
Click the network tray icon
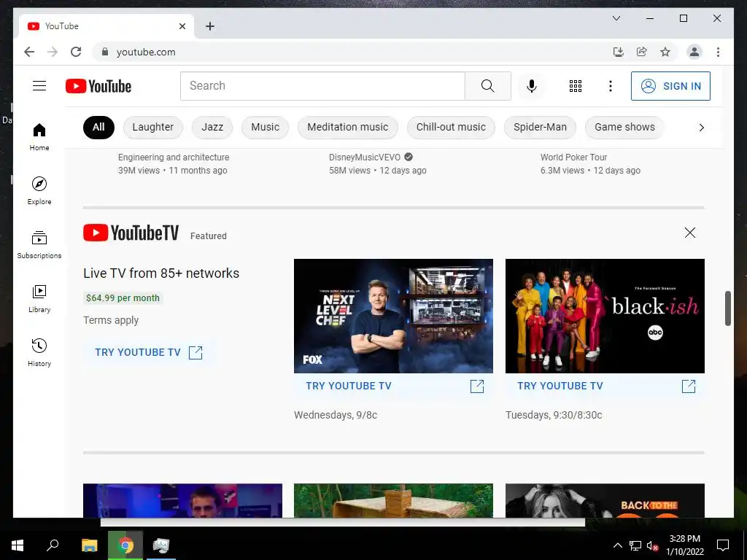(635, 545)
